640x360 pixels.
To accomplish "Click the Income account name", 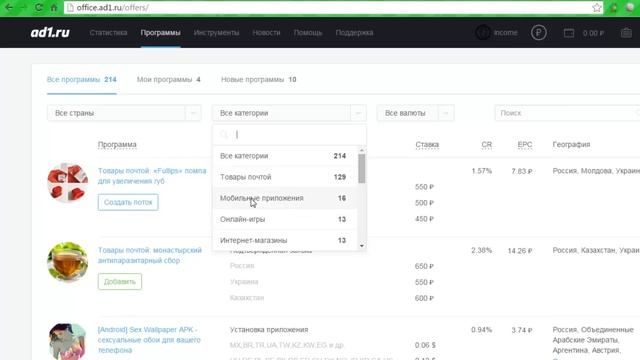I will [x=505, y=33].
